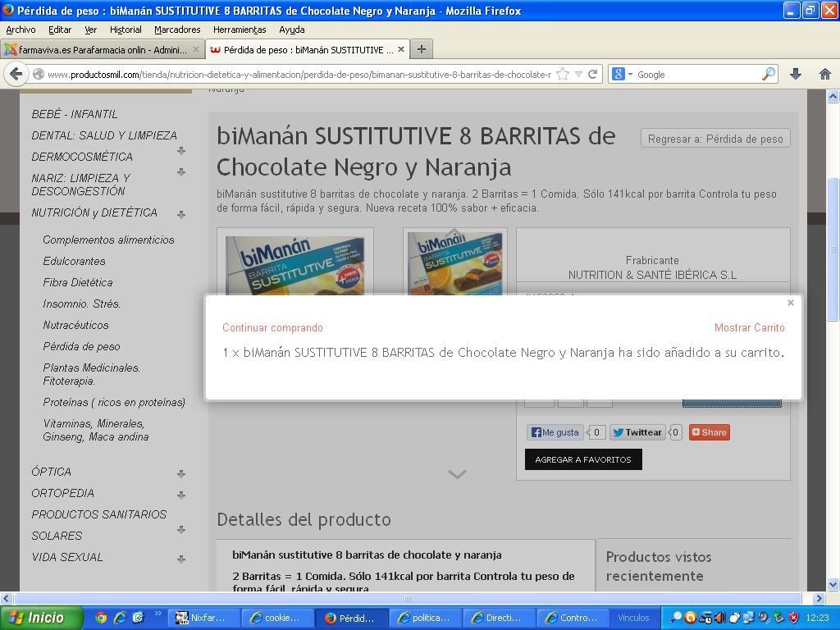Open BEBÉ - INFANTIL category
This screenshot has height=630, width=840.
pos(75,114)
